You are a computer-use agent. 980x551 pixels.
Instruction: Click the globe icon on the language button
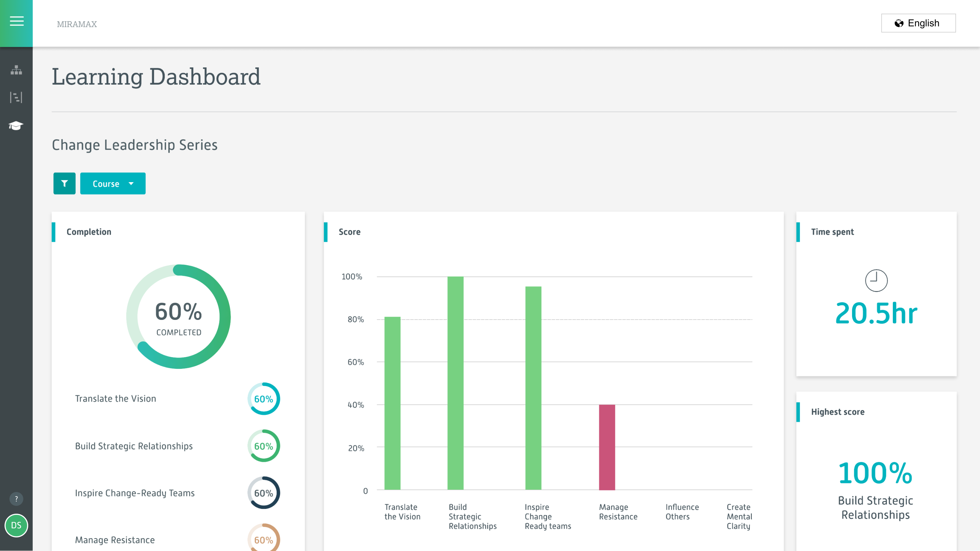point(899,23)
